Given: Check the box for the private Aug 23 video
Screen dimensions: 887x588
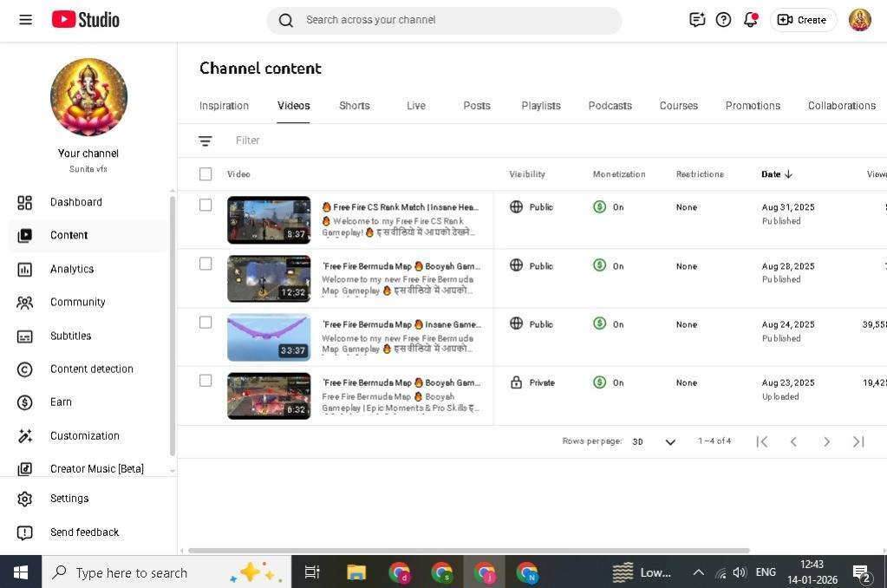Looking at the screenshot, I should point(205,381).
